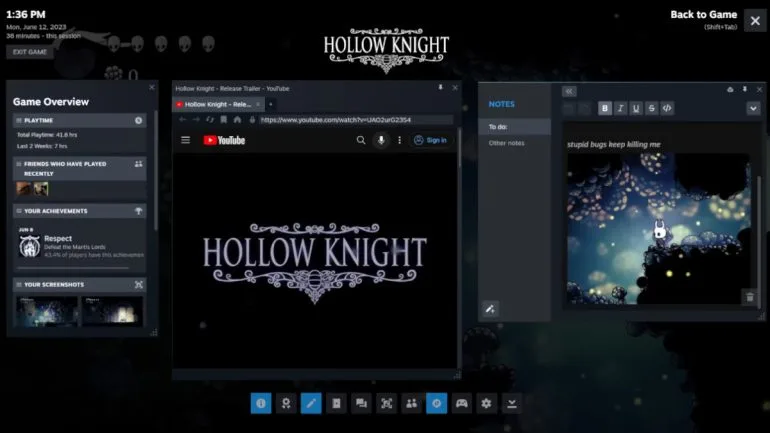The height and width of the screenshot is (433, 770).
Task: Pin the Notes window
Action: (x=745, y=89)
